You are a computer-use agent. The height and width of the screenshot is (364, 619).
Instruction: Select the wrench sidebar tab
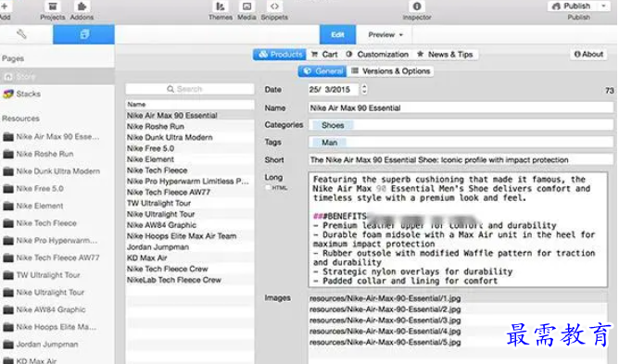coord(21,34)
